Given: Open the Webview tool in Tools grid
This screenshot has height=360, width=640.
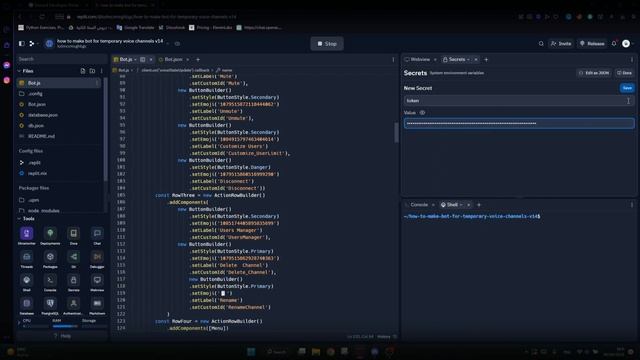Looking at the screenshot, I should (x=97, y=282).
